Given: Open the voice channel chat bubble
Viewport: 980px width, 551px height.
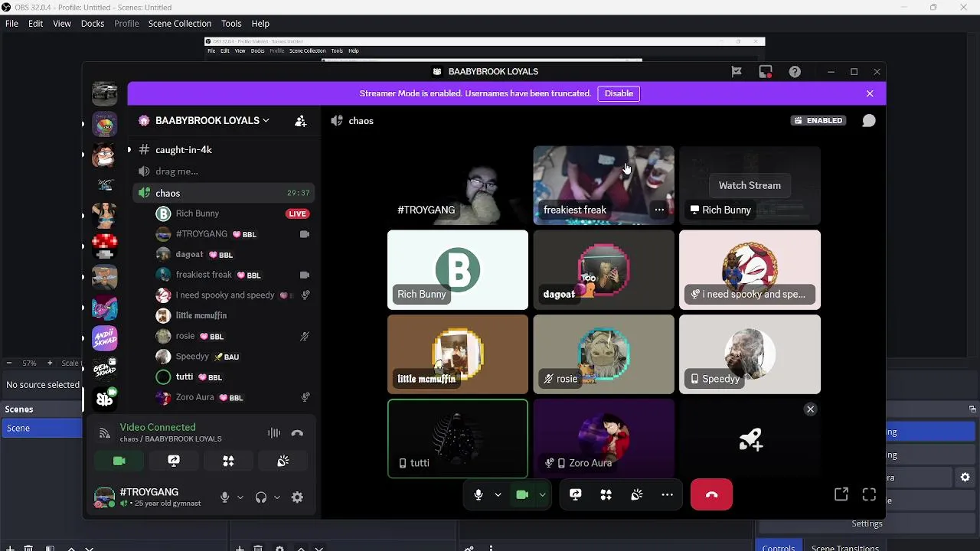Looking at the screenshot, I should click(868, 121).
